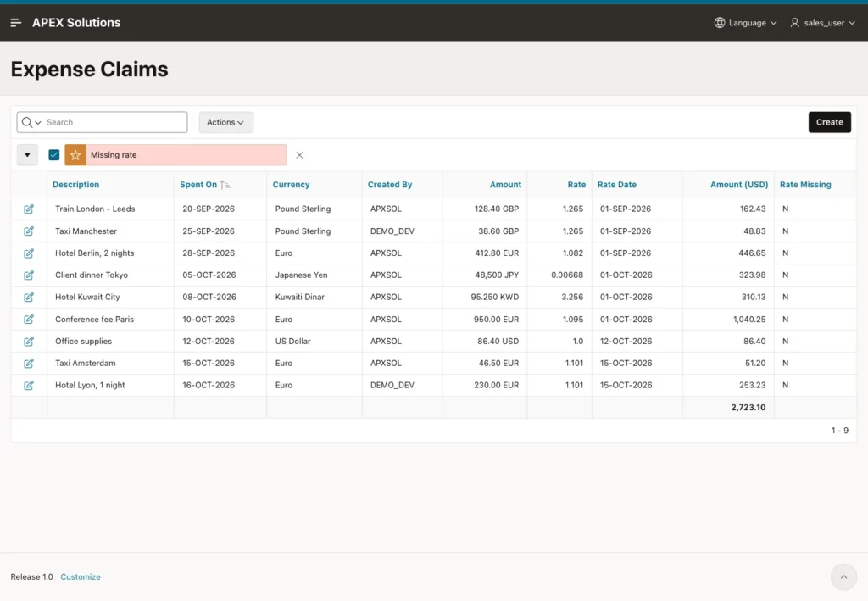
Task: Click the Create button
Action: coord(829,122)
